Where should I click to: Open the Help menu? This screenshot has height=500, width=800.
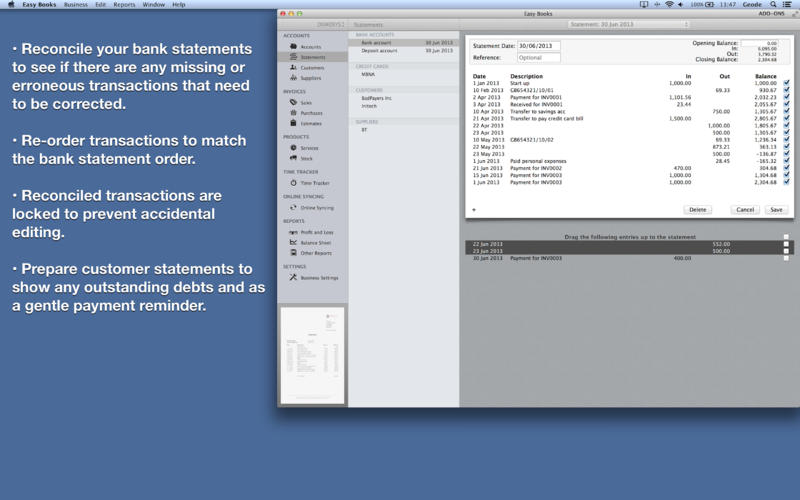[179, 4]
